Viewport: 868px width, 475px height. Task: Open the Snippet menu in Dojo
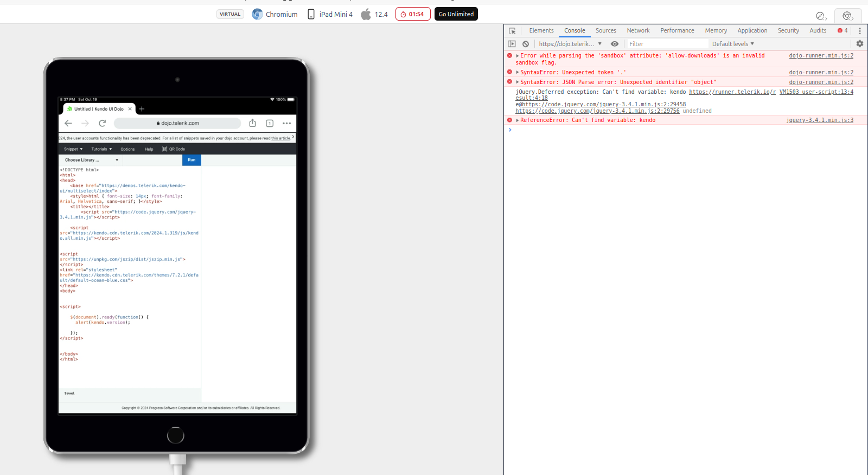(x=73, y=149)
